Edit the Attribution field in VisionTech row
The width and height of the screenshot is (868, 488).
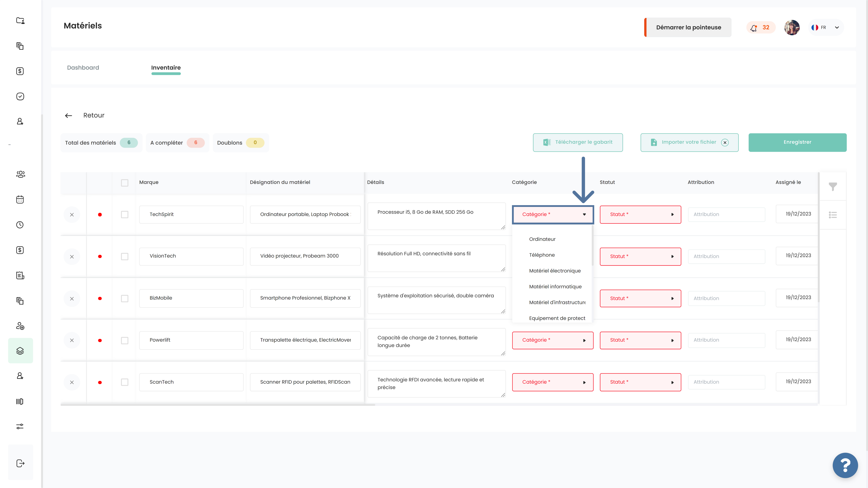click(727, 257)
